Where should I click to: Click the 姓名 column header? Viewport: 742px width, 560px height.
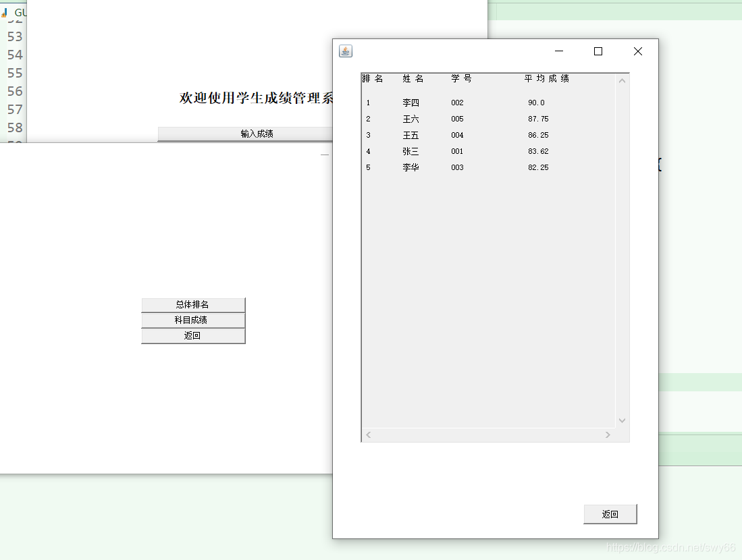tap(413, 78)
